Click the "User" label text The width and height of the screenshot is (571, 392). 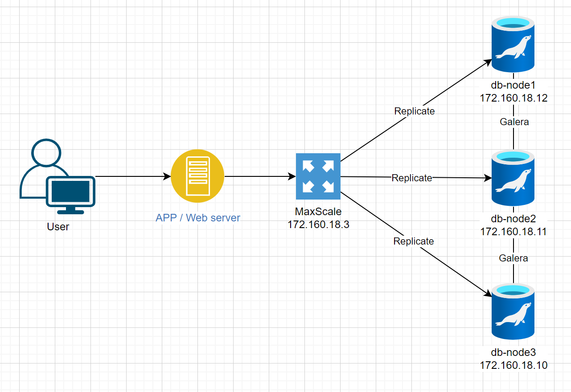point(58,227)
